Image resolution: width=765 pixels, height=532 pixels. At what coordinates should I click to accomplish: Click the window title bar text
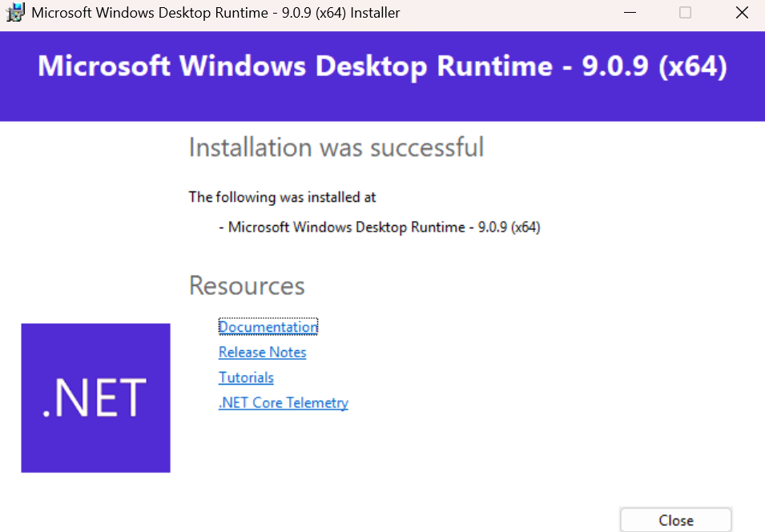click(215, 13)
